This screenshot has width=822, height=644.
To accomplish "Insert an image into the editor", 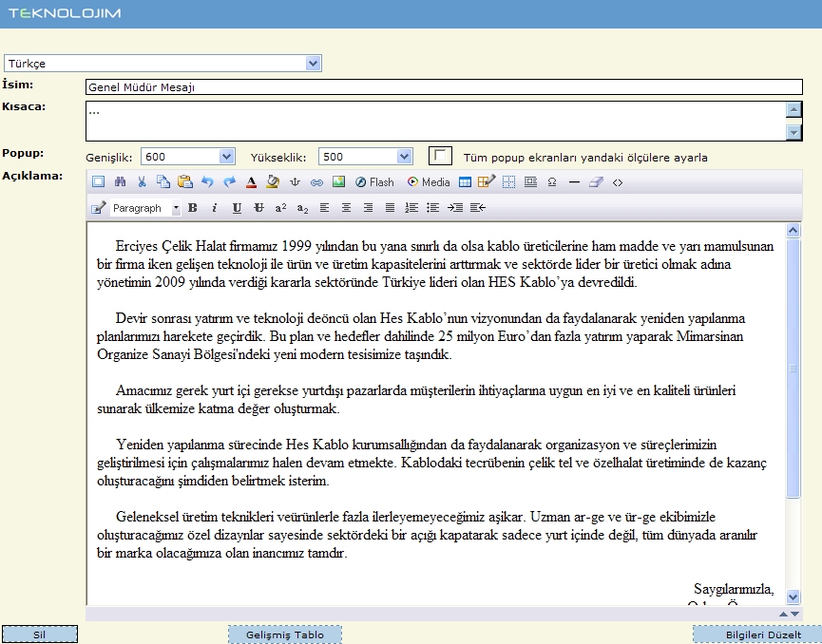I will 338,181.
